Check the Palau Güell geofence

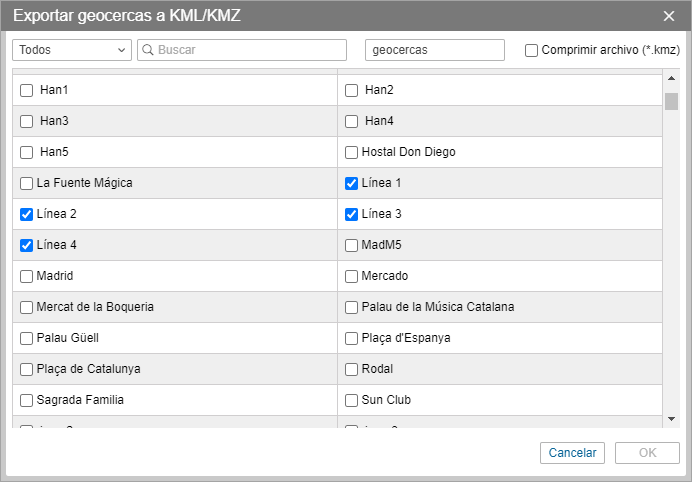pyautogui.click(x=27, y=338)
